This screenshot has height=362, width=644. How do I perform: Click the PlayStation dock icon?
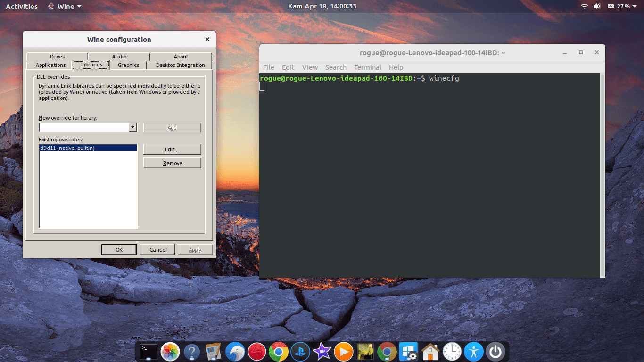[300, 351]
